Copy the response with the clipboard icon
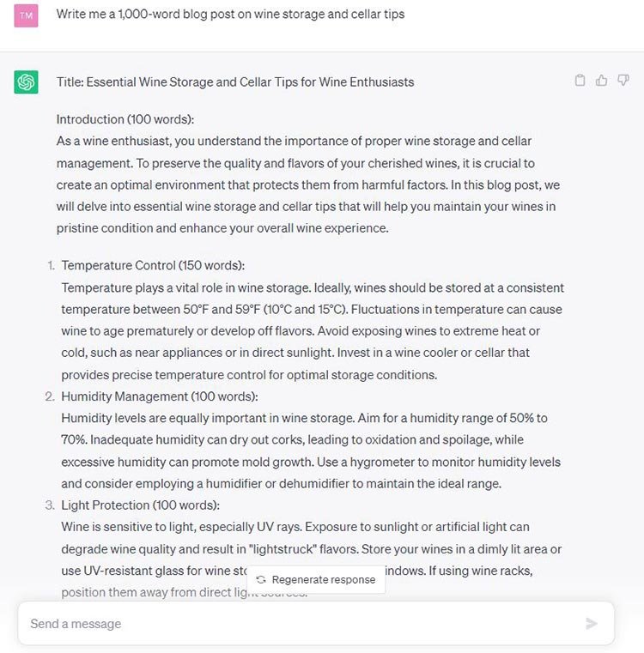The image size is (644, 653). [580, 81]
